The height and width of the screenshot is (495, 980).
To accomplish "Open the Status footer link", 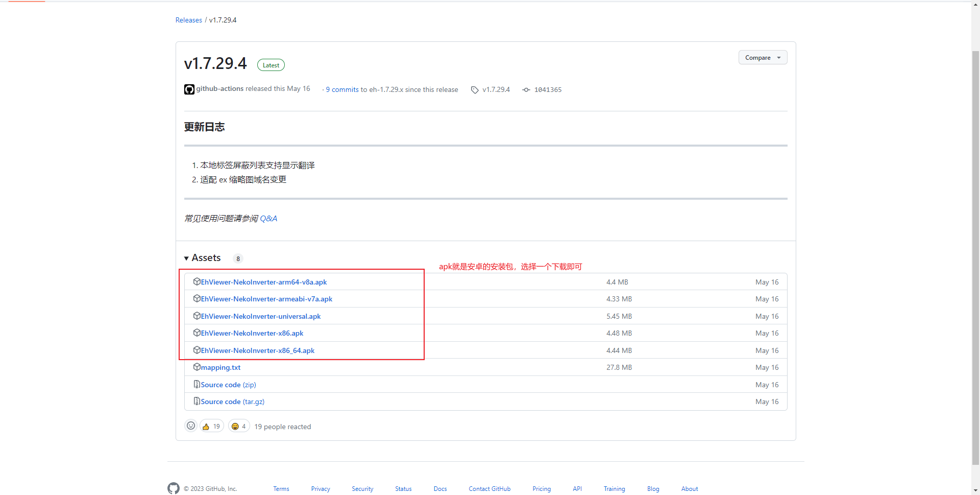I will click(x=403, y=489).
